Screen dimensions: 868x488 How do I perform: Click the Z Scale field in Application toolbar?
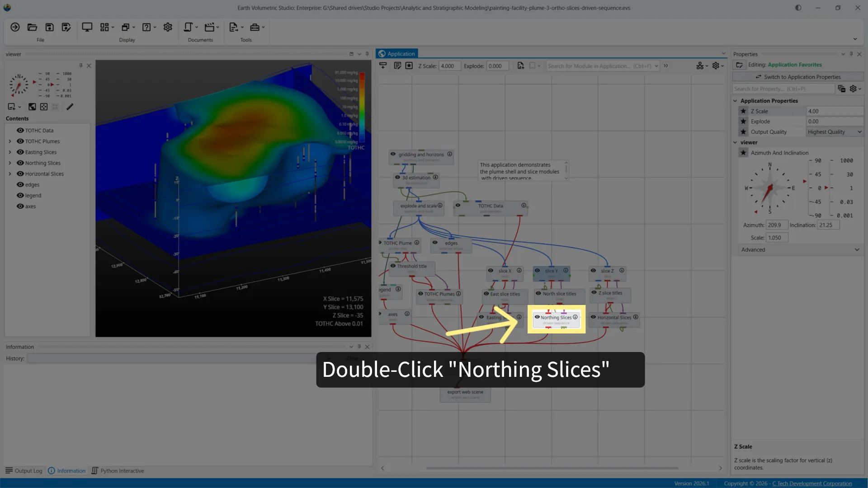(449, 66)
